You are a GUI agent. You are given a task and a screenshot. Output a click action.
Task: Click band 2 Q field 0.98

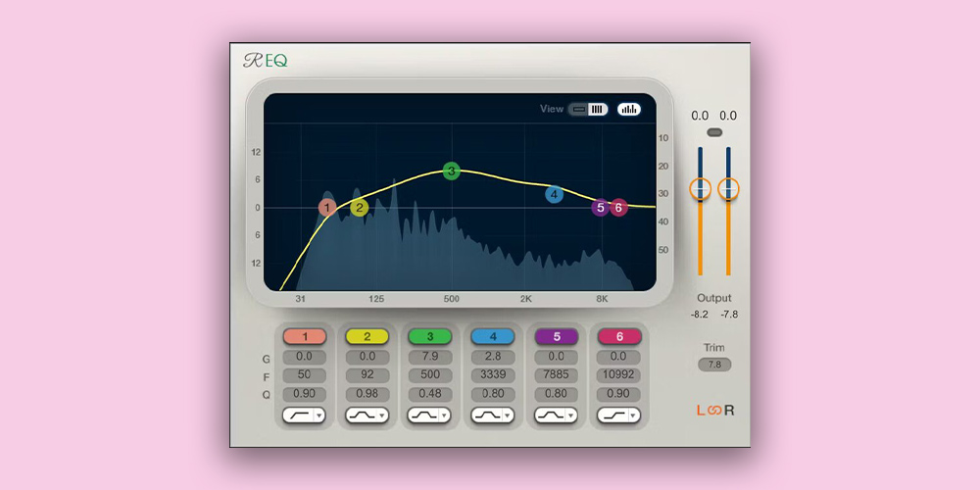coord(367,394)
